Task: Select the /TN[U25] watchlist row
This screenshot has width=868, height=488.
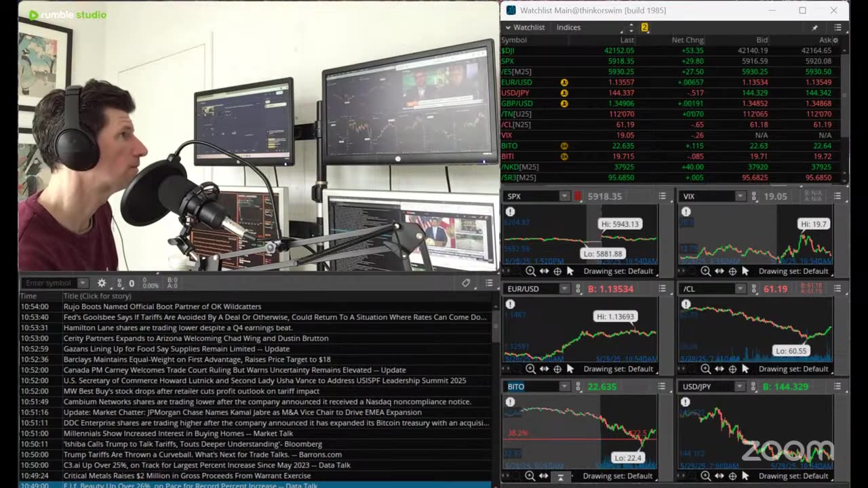Action: point(671,114)
